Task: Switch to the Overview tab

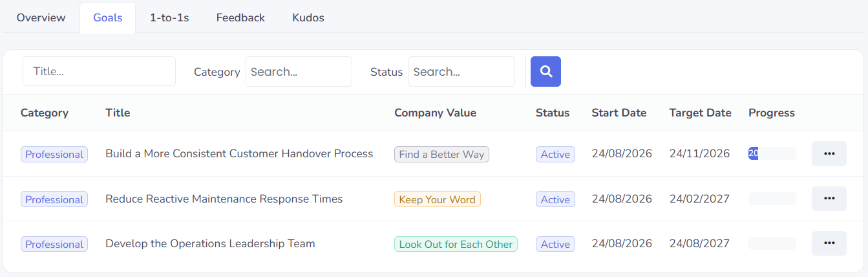Action: pyautogui.click(x=41, y=17)
